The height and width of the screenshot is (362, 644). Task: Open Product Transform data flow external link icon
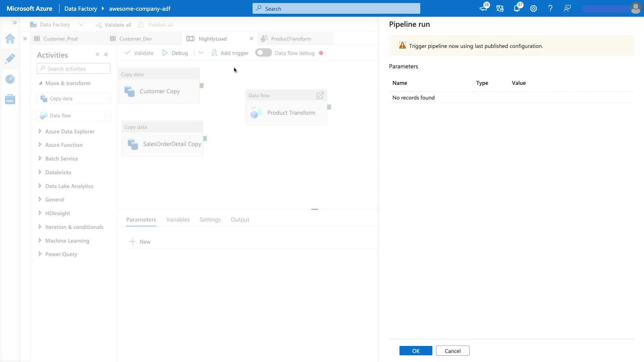320,96
